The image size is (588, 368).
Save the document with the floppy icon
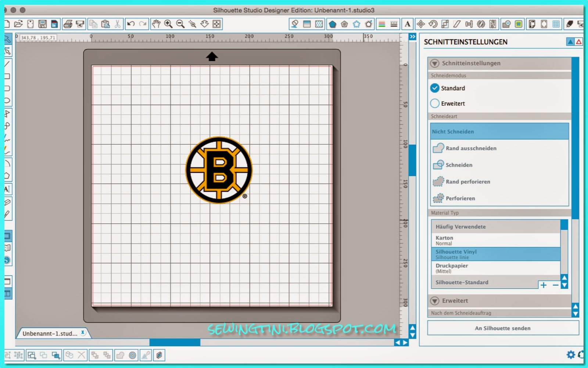(x=43, y=24)
